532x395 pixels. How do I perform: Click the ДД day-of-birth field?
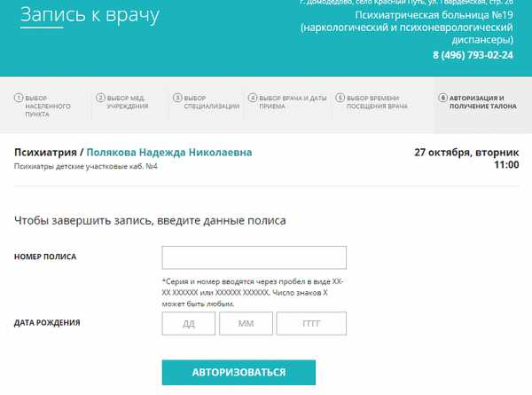pos(189,323)
